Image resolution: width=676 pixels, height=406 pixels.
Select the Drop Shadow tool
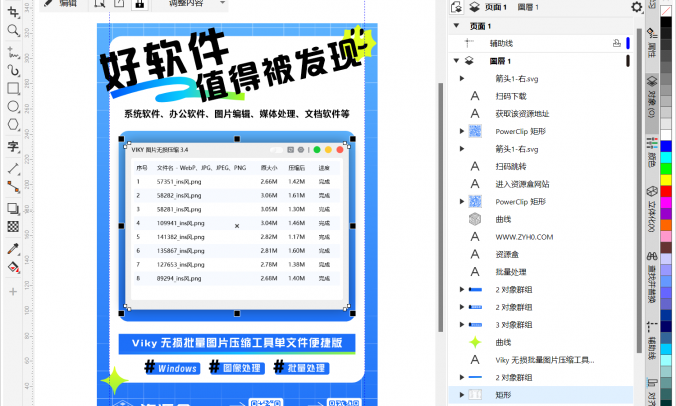[13, 209]
